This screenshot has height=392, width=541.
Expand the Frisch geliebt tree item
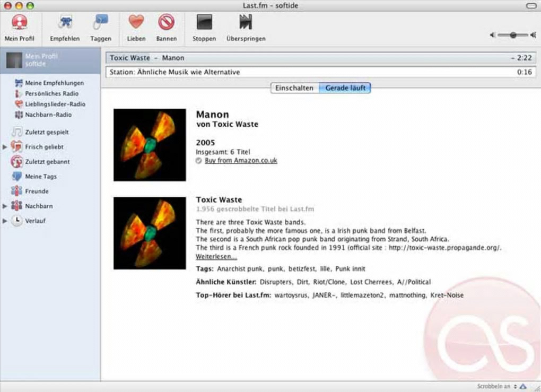4,147
